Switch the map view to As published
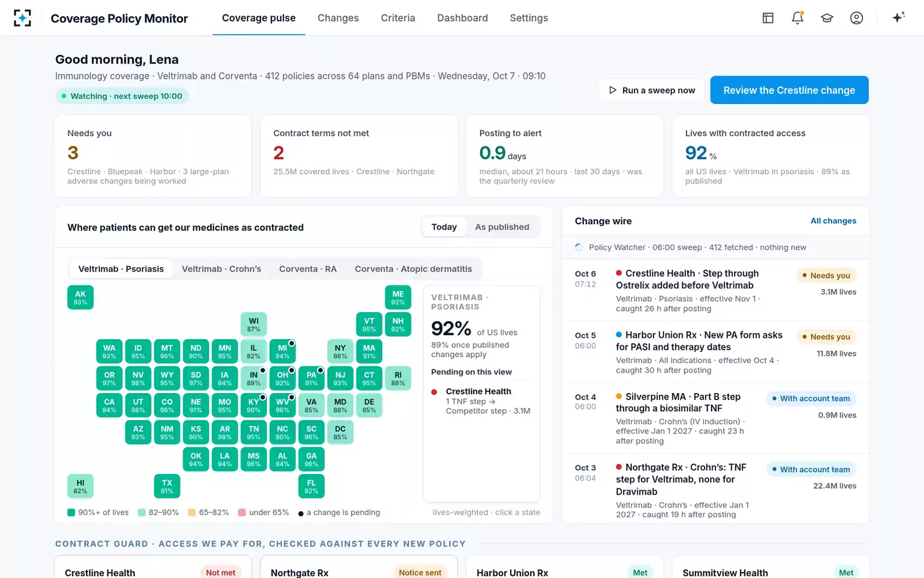The width and height of the screenshot is (924, 578). coord(502,227)
